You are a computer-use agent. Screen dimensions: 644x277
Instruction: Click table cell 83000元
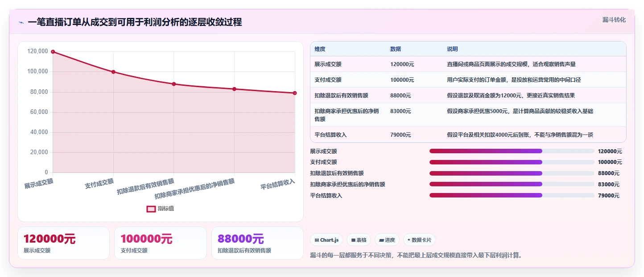400,111
